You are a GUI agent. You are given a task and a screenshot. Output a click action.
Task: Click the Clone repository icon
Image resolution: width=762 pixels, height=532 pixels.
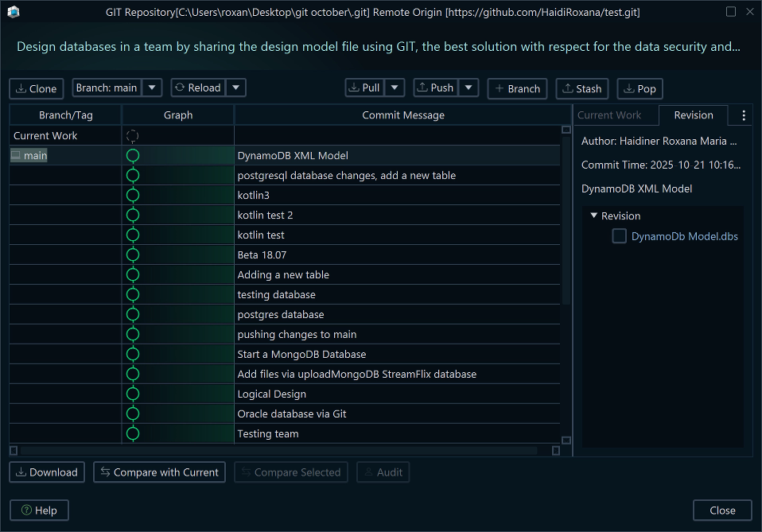[x=20, y=88]
